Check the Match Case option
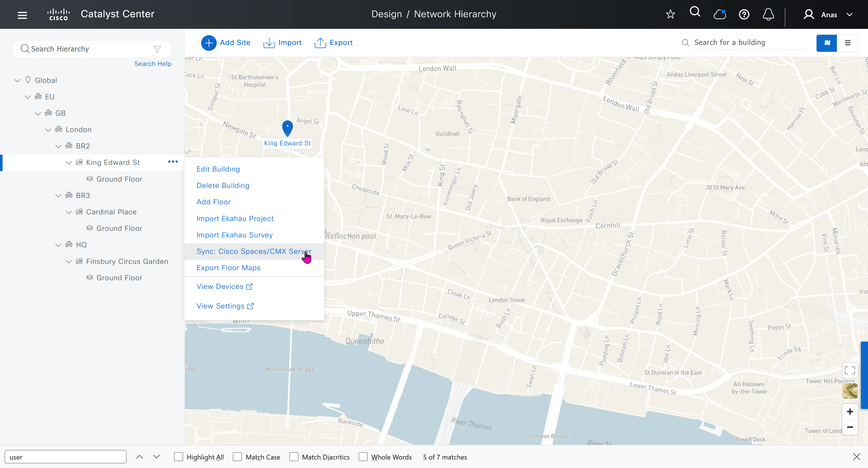Viewport: 868px width, 468px height. click(237, 457)
